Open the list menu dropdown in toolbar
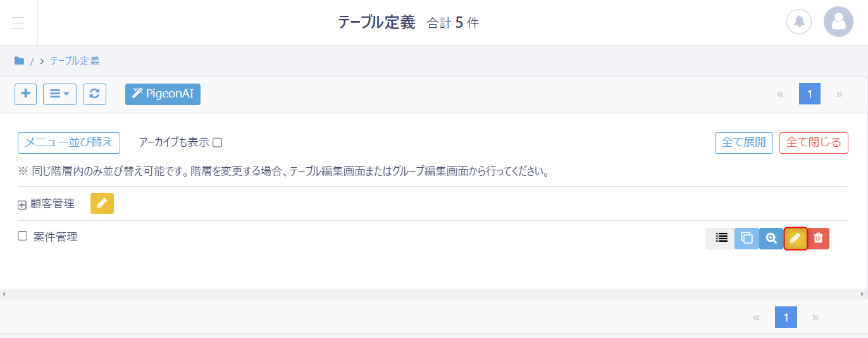 [x=59, y=94]
